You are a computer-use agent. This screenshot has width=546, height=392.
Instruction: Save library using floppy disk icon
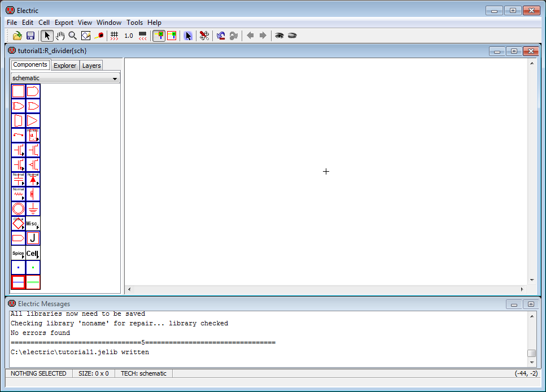pos(30,36)
